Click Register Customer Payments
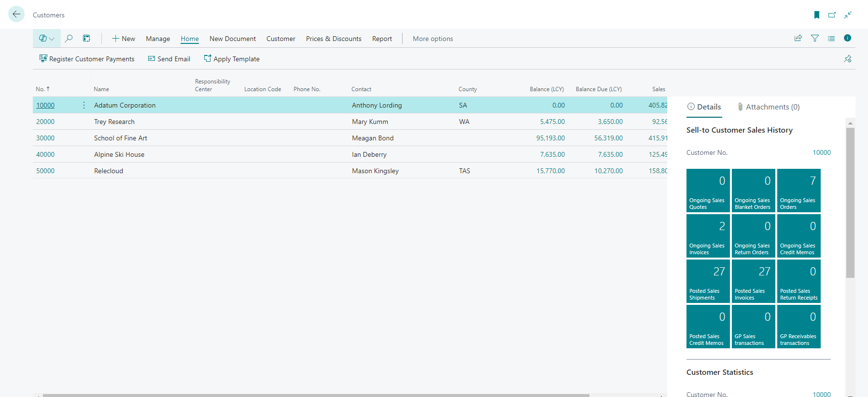The image size is (868, 397). pos(87,59)
